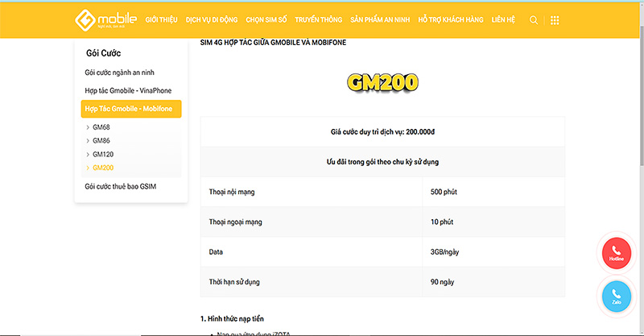
Task: Click the chevron beside GM120
Action: [x=88, y=155]
